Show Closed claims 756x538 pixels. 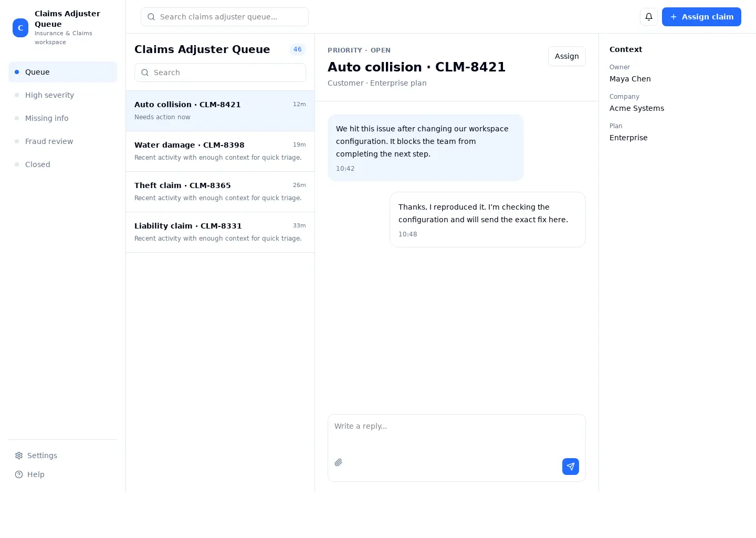click(x=62, y=164)
